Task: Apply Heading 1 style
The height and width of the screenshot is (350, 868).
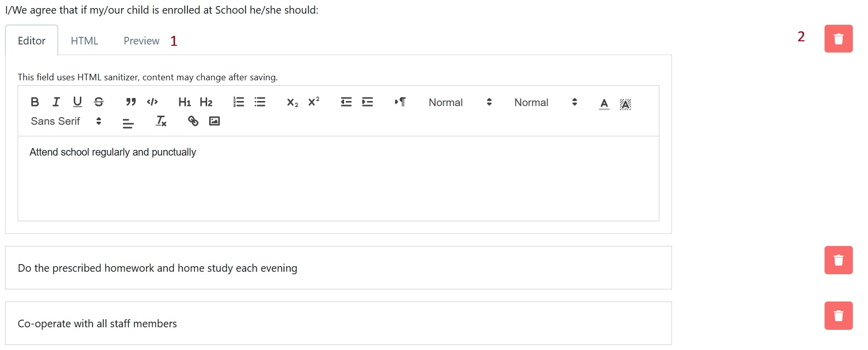Action: (184, 102)
